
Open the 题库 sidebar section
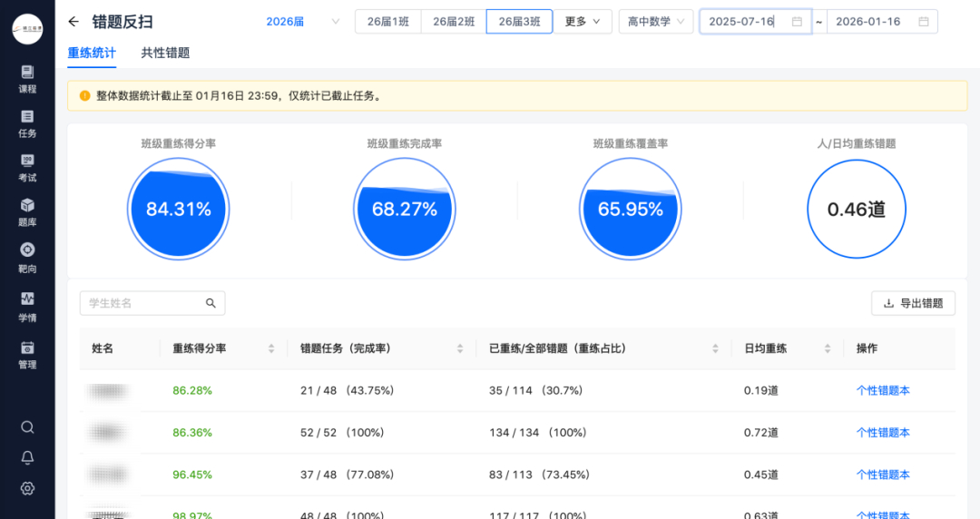[27, 212]
